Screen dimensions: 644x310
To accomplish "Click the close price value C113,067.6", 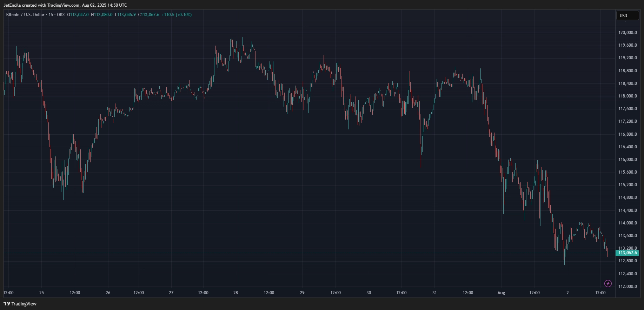I will point(149,15).
